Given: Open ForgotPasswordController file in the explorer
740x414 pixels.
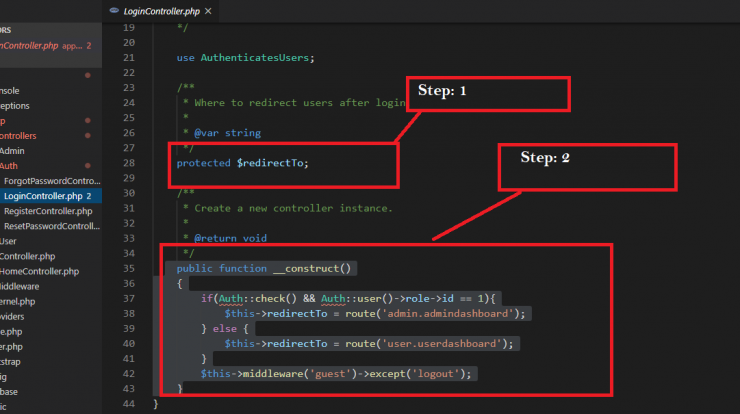Looking at the screenshot, I should (x=52, y=181).
